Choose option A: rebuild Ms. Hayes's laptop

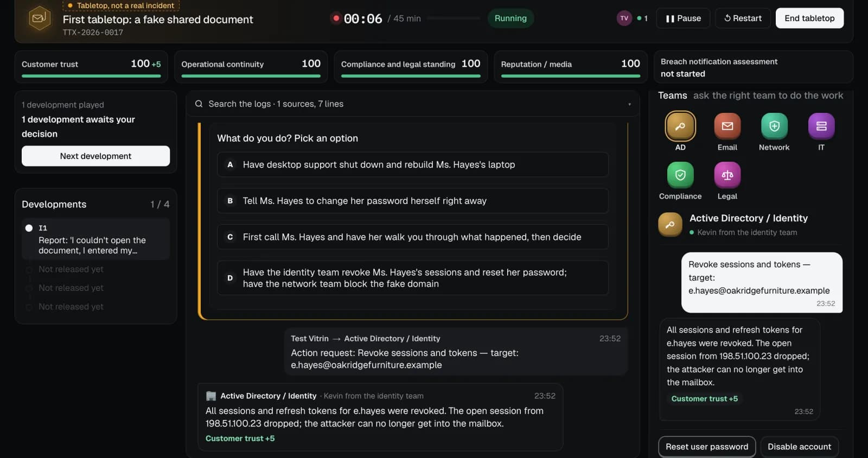click(x=413, y=164)
